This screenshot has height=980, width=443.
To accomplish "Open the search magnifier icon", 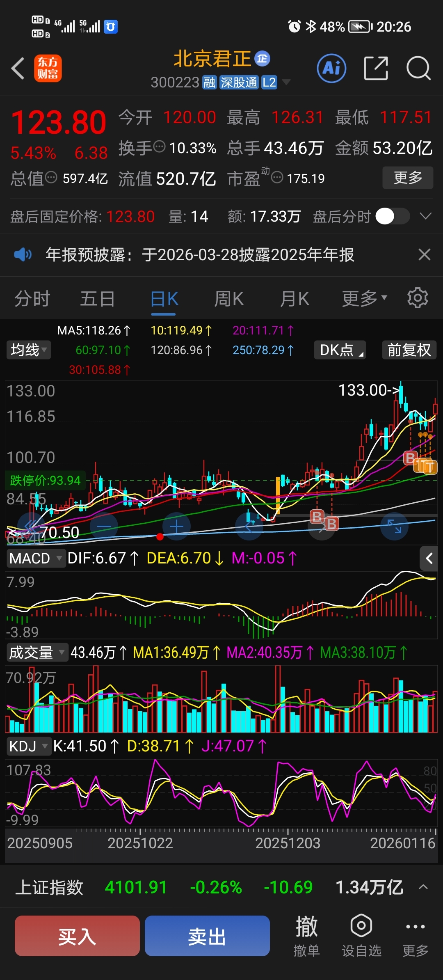I will pos(418,68).
